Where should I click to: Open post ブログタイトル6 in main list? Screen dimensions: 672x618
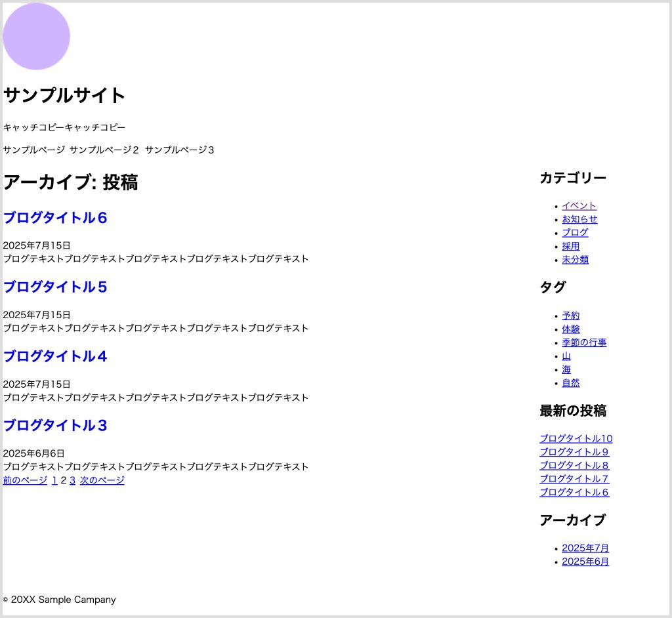pos(55,218)
